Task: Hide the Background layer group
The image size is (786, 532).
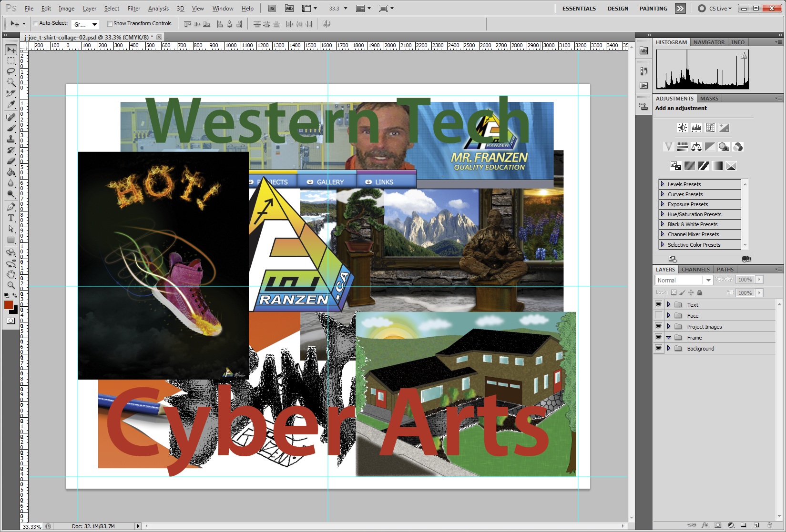Action: (x=658, y=348)
